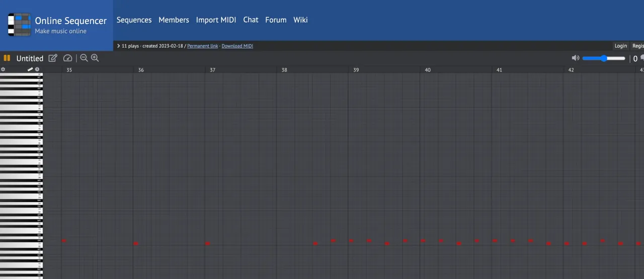Viewport: 644px width, 279px height.
Task: Select the red note at measure 36 start
Action: pos(136,243)
